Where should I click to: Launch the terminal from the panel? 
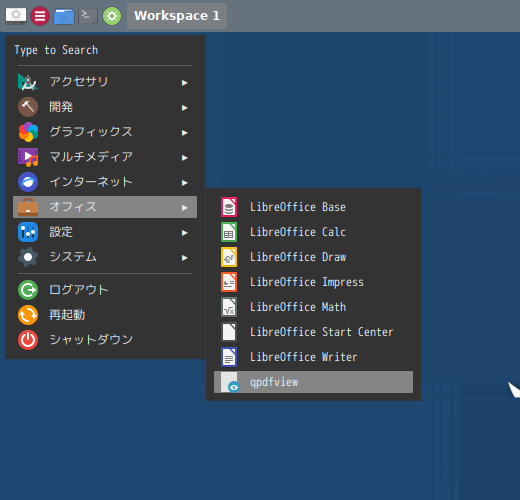pos(88,16)
